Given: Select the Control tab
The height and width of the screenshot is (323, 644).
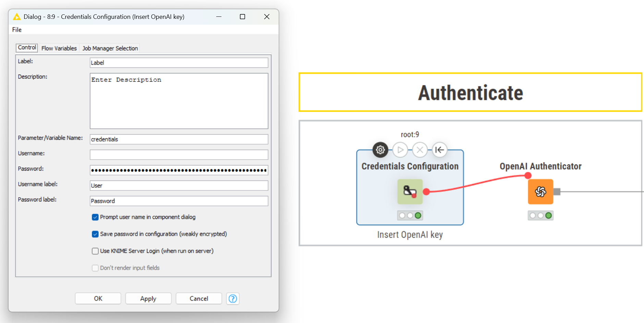Looking at the screenshot, I should coord(27,48).
